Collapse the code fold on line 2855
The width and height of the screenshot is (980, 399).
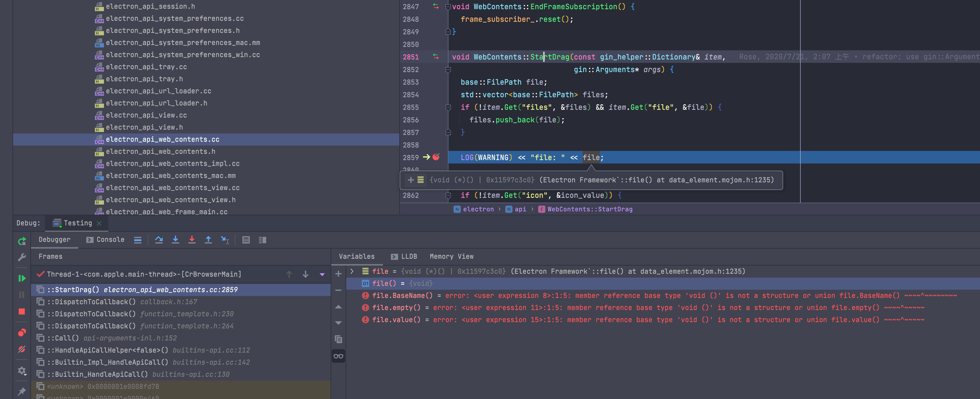(448, 107)
